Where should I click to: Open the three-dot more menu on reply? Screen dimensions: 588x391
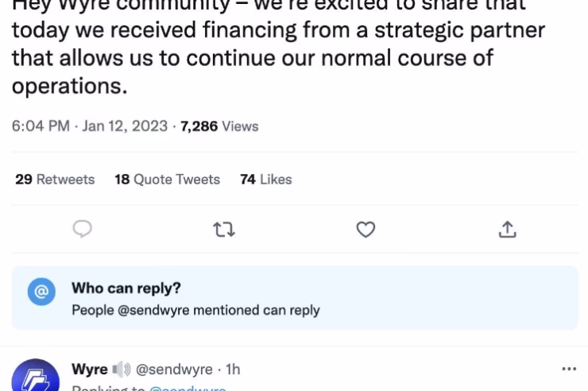pos(569,369)
